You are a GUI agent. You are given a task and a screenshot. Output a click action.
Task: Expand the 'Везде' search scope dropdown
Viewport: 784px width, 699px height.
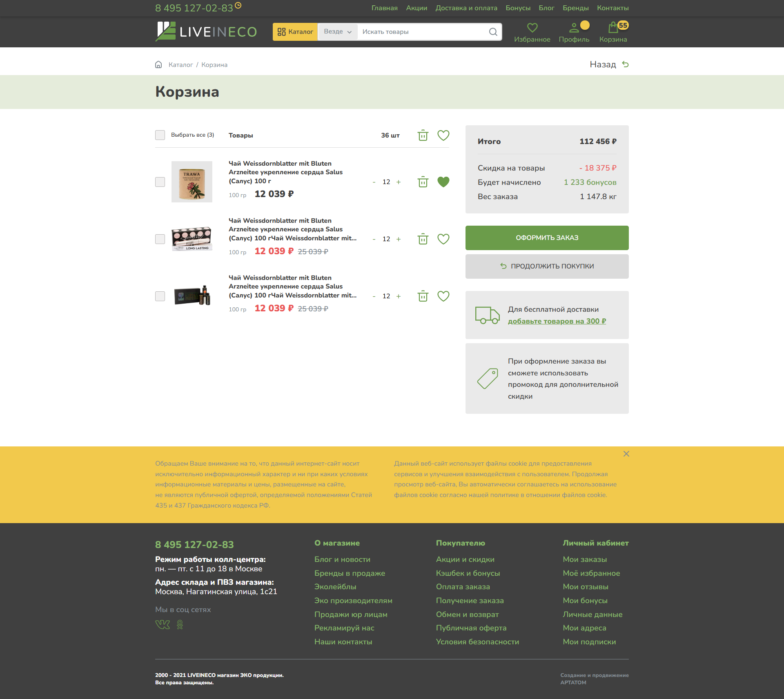[337, 32]
